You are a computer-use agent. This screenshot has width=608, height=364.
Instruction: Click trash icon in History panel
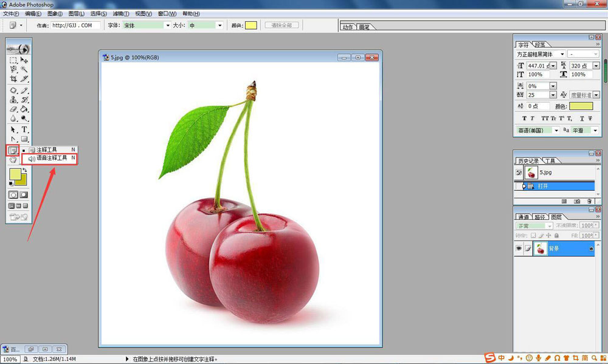coord(589,201)
